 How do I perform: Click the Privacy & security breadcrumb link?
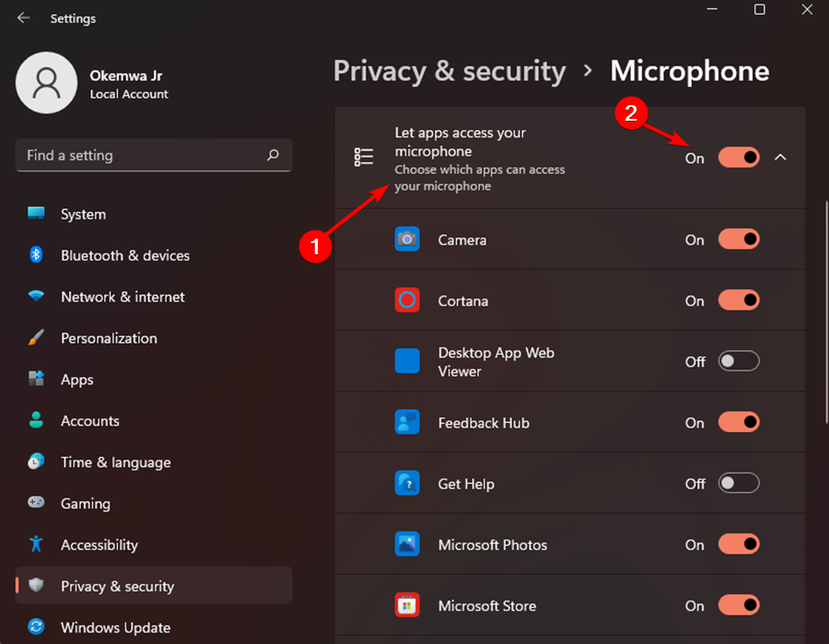[x=450, y=71]
